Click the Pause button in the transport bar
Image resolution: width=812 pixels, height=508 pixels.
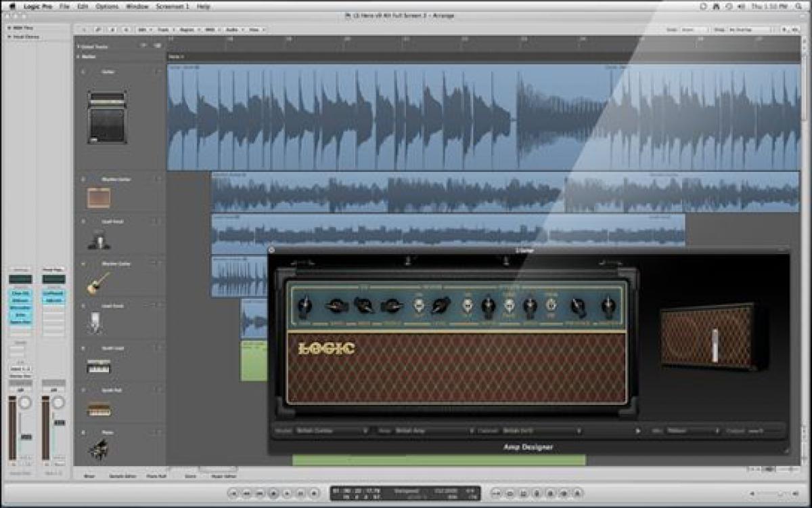[299, 494]
